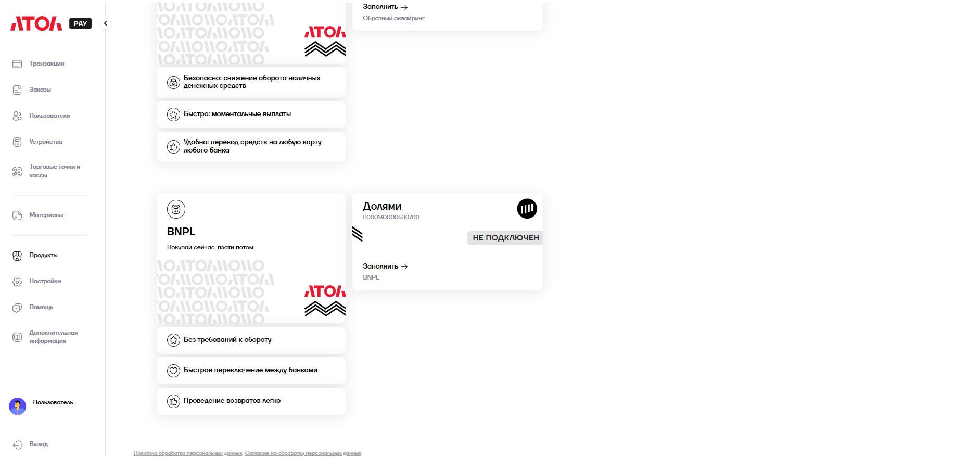980x457 pixels.
Task: Click Заполнить link for Обратный эквайринг
Action: click(x=385, y=7)
